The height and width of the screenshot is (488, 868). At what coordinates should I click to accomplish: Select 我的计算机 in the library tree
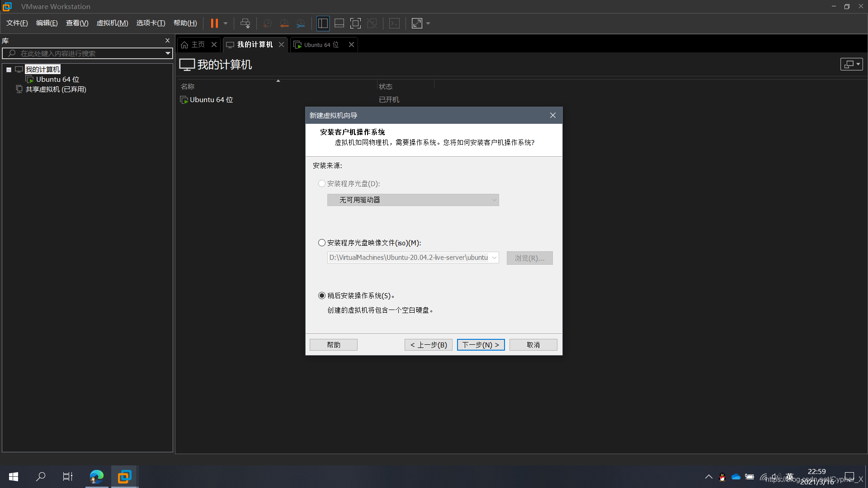tap(42, 69)
